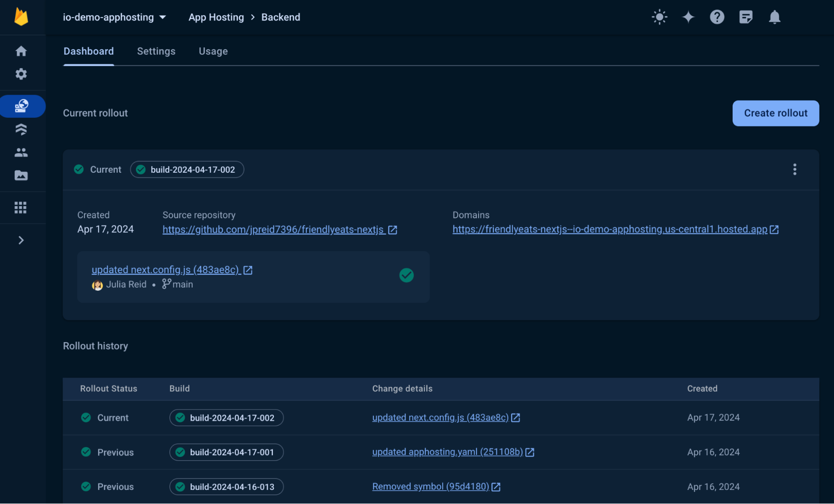The height and width of the screenshot is (504, 834).
Task: Switch to the Usage tab
Action: 213,50
